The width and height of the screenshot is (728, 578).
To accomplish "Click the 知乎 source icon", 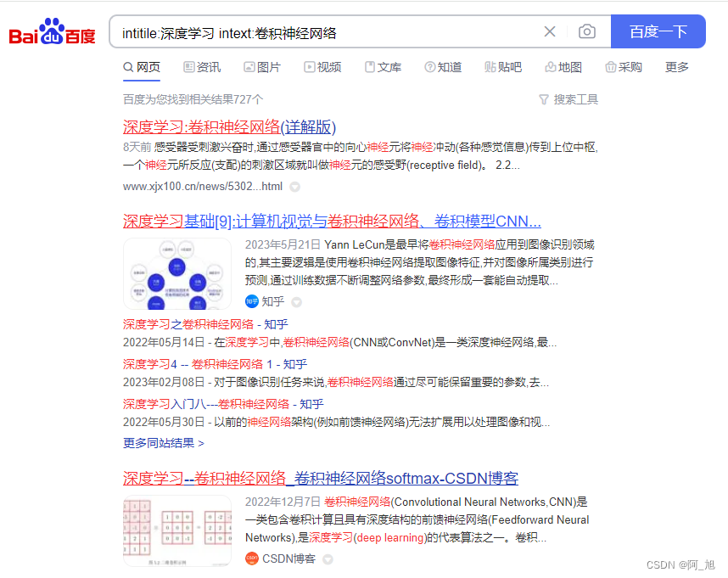I will (252, 302).
